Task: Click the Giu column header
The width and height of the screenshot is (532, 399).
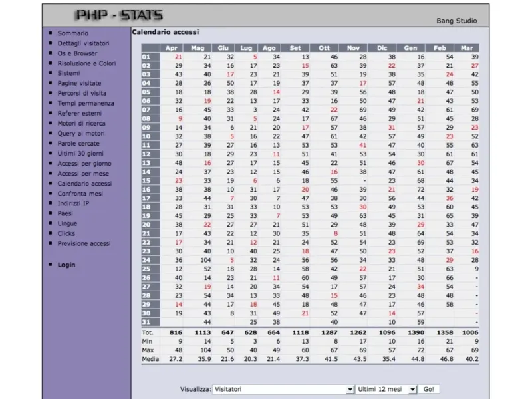Action: 223,48
